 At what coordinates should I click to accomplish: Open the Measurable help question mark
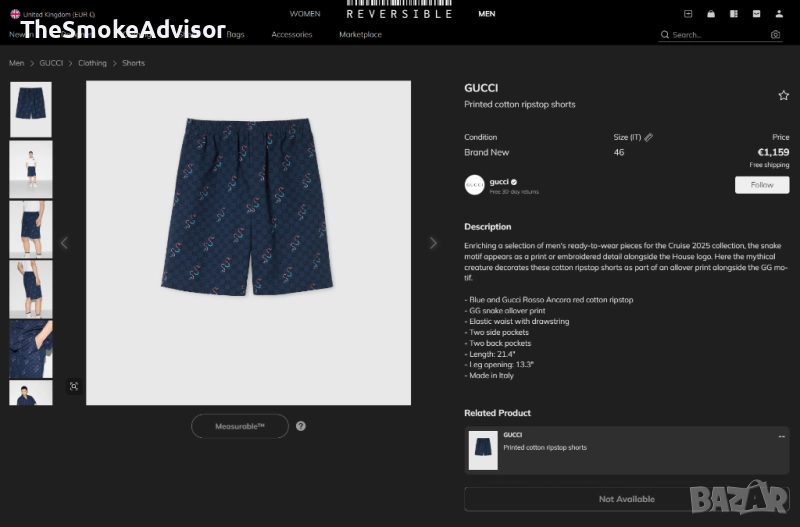(x=301, y=426)
